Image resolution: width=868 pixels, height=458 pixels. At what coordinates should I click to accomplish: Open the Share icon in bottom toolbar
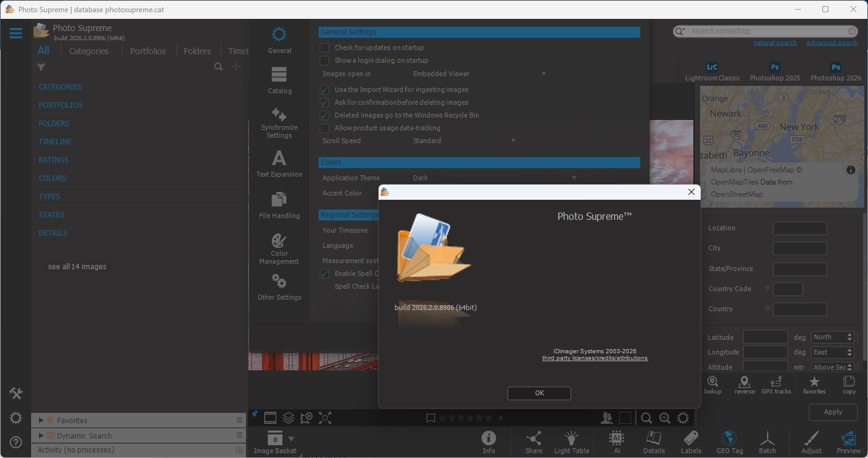click(533, 439)
